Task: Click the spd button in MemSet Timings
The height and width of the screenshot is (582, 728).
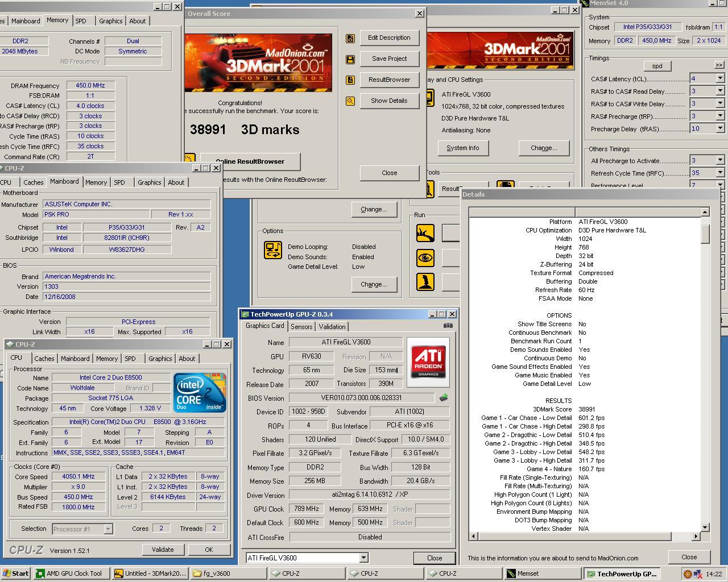Action: (657, 66)
